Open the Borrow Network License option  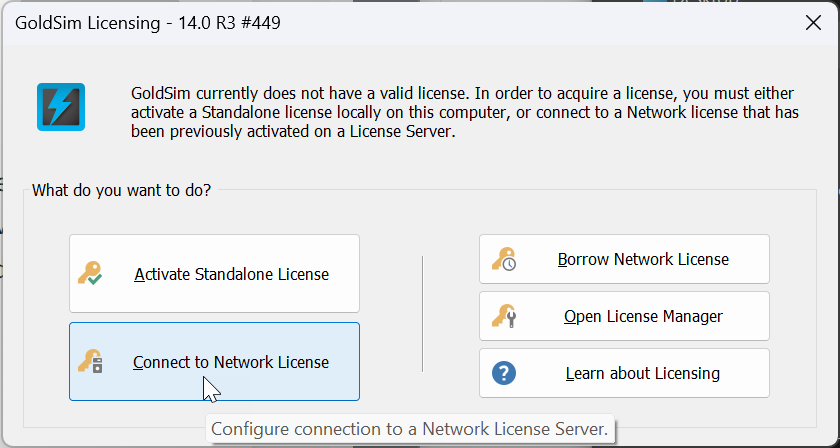(x=624, y=259)
